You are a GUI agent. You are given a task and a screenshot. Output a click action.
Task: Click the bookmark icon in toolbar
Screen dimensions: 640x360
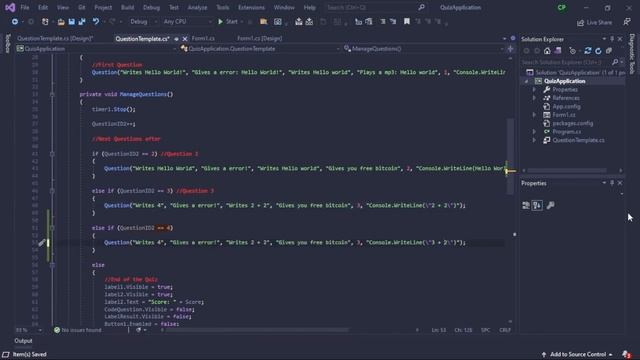pyautogui.click(x=407, y=22)
